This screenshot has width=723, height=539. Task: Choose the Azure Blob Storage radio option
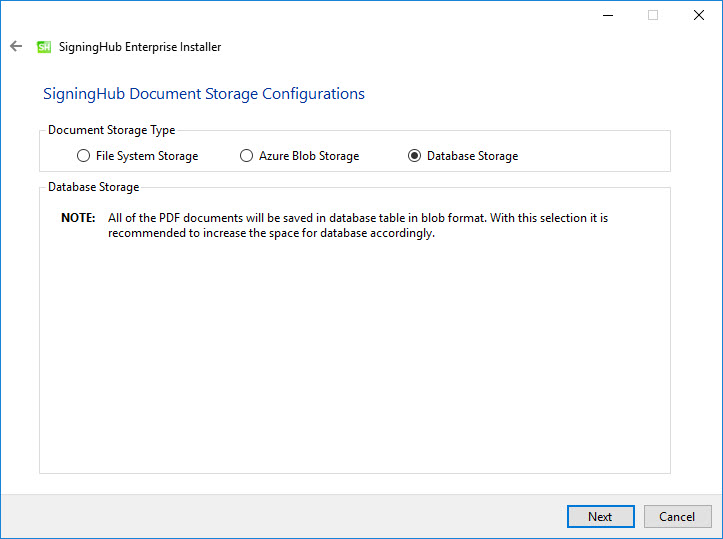tap(246, 156)
